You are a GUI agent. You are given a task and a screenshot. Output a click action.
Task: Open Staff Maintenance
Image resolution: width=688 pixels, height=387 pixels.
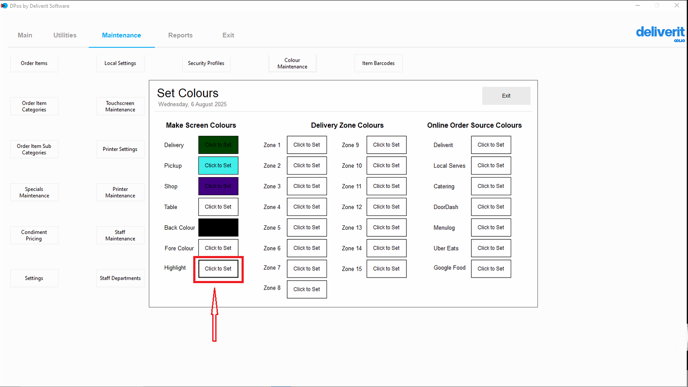pyautogui.click(x=120, y=235)
